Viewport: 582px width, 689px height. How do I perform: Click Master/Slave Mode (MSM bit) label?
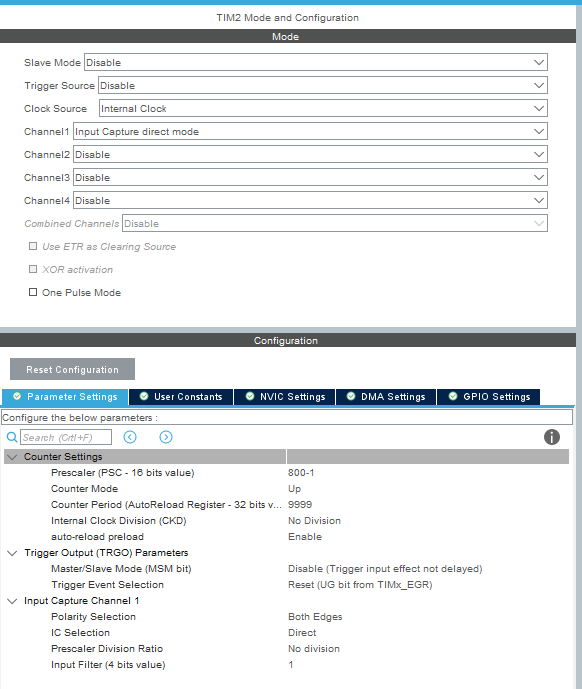[121, 569]
